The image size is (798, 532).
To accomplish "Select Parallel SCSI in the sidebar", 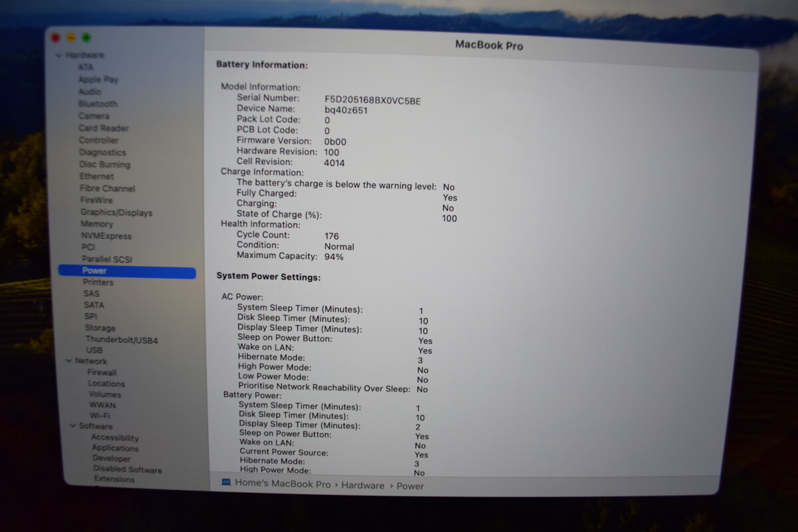I will tap(107, 259).
